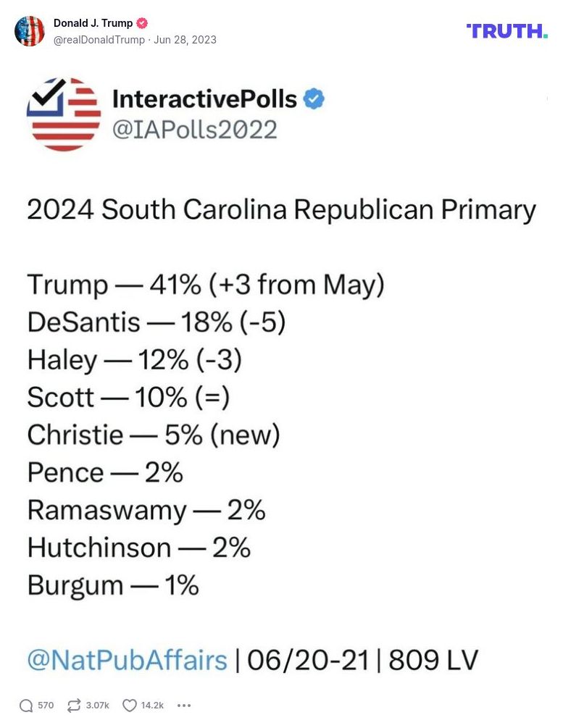
Task: Click the 14.2k likes count
Action: point(152,706)
